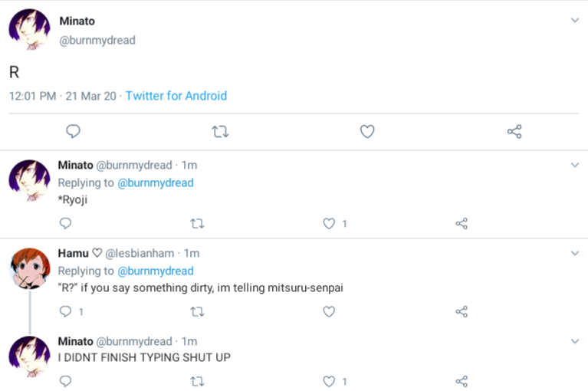Screen dimensions: 588x391
Task: Retweet Hamu's mitsuru-senpai tweet
Action: point(197,312)
